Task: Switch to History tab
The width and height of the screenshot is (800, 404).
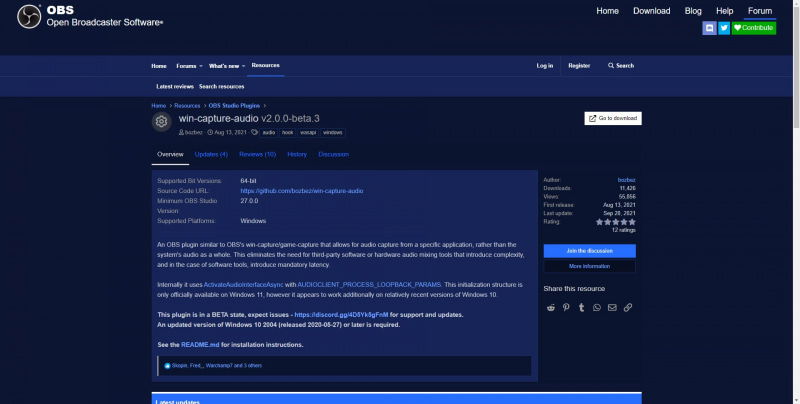Action: pyautogui.click(x=297, y=155)
